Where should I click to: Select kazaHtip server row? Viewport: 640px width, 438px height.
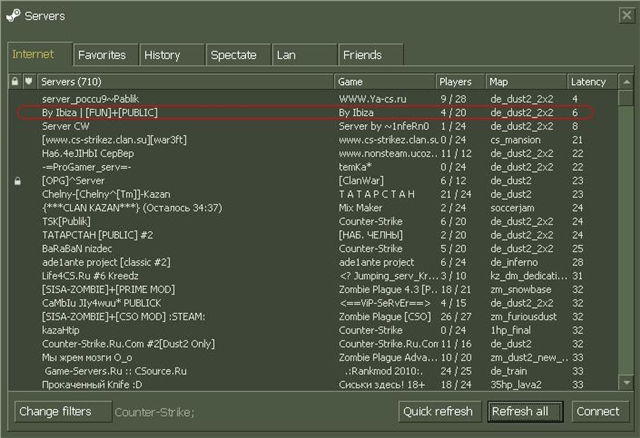[x=312, y=331]
